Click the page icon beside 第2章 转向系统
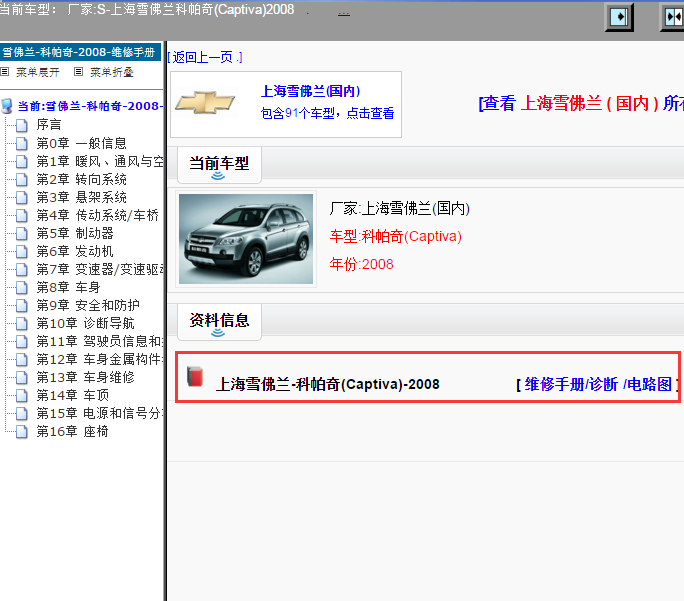This screenshot has height=601, width=684. click(x=22, y=180)
